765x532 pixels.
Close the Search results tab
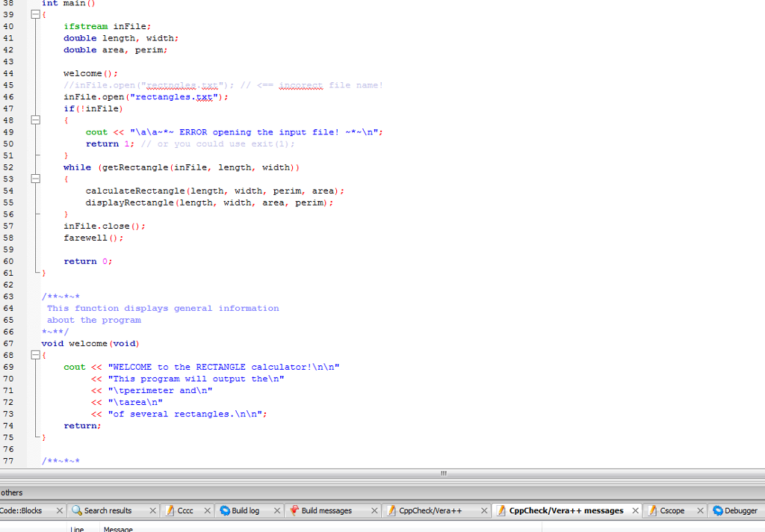(x=152, y=510)
